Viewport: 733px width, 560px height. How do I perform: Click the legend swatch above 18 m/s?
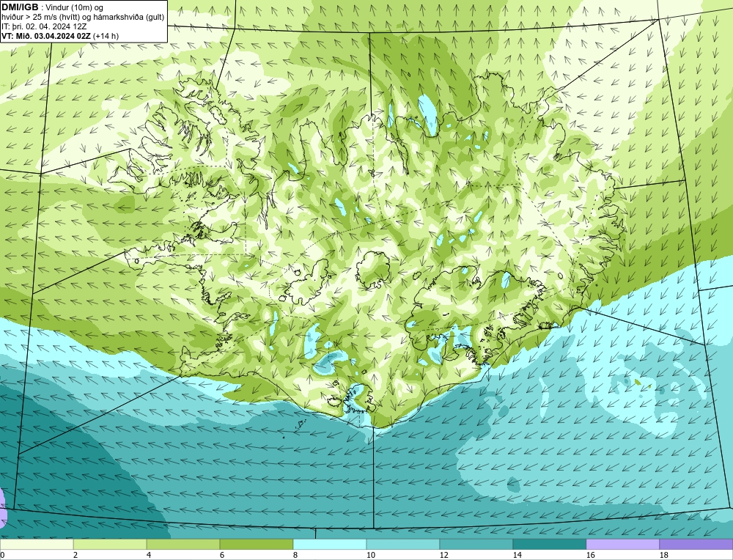[696, 545]
